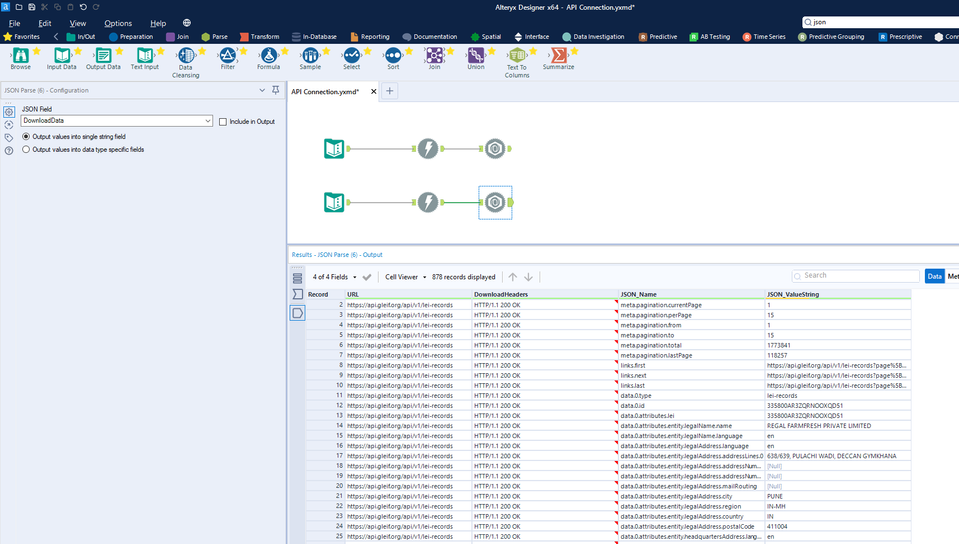Viewport: 959px width, 544px height.
Task: Pin the Configuration panel with the pushpin
Action: point(276,90)
